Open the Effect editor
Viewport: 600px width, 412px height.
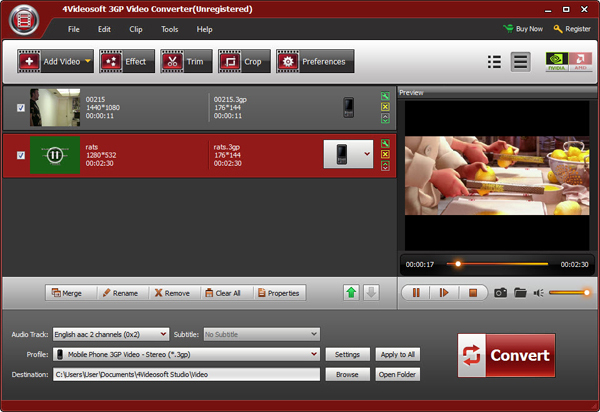coord(127,61)
